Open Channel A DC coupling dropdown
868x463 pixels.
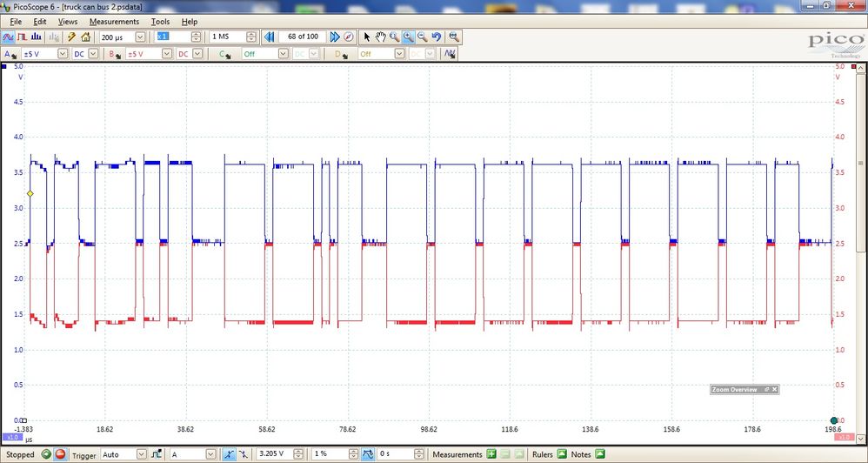tap(93, 54)
